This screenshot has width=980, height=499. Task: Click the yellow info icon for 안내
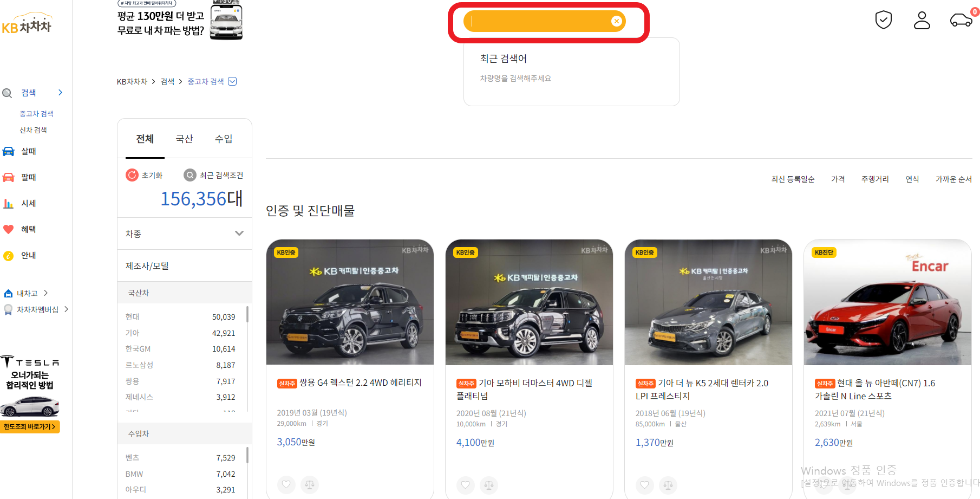pos(8,256)
